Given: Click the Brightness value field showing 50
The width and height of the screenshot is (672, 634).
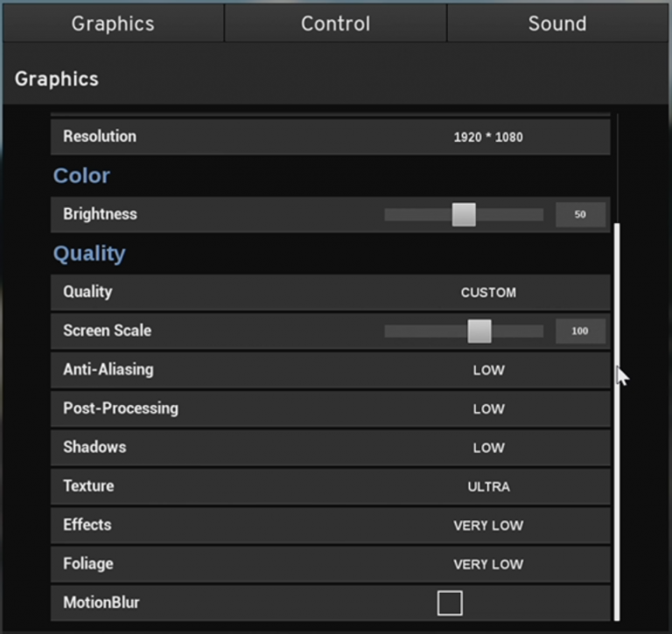Looking at the screenshot, I should 580,214.
